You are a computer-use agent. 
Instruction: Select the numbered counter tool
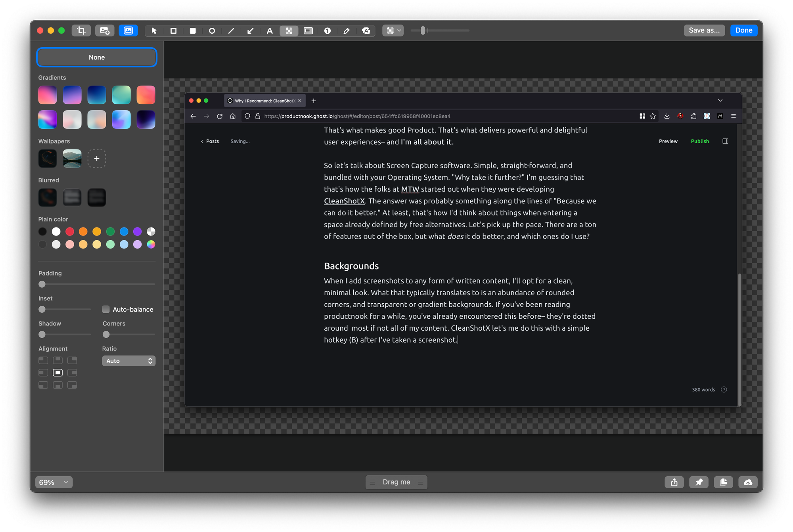click(x=328, y=31)
